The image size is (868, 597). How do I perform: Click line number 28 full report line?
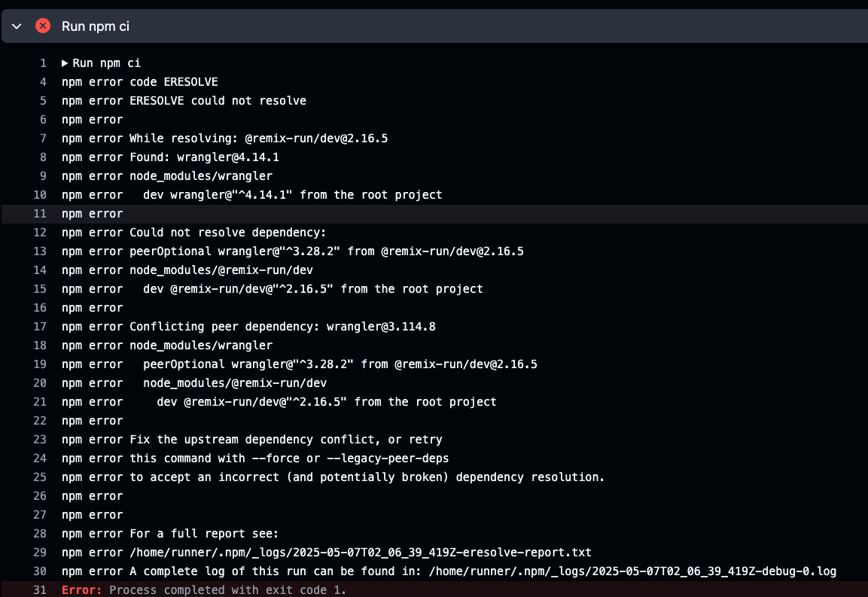[x=41, y=534]
